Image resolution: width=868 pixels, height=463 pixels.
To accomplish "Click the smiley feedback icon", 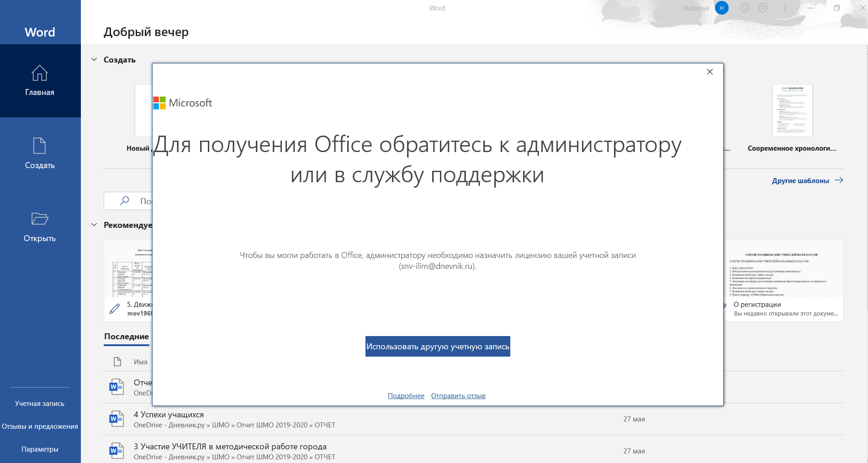I will (x=745, y=8).
